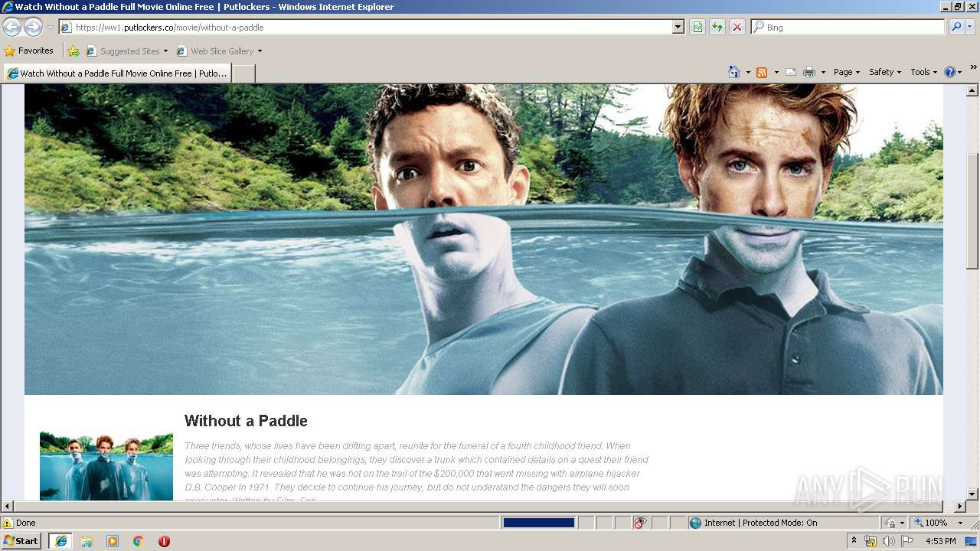Show hidden system tray icons

pos(854,541)
